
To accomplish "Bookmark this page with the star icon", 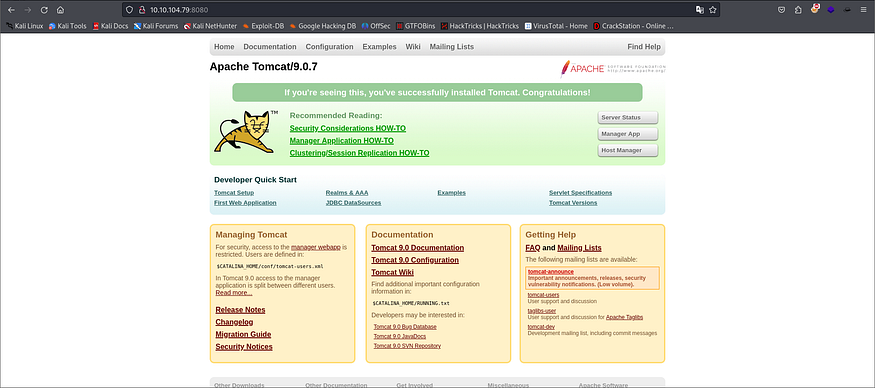I will (x=713, y=9).
